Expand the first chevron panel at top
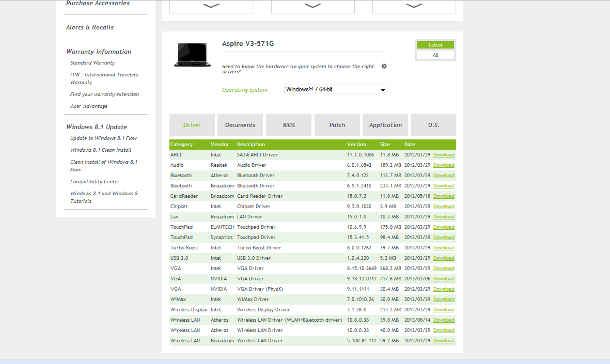Image resolution: width=610 pixels, height=364 pixels. (x=211, y=6)
